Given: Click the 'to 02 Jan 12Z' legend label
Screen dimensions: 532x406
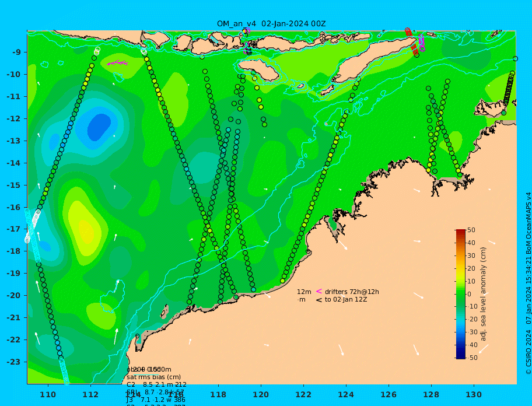Looking at the screenshot, I should coord(346,299).
